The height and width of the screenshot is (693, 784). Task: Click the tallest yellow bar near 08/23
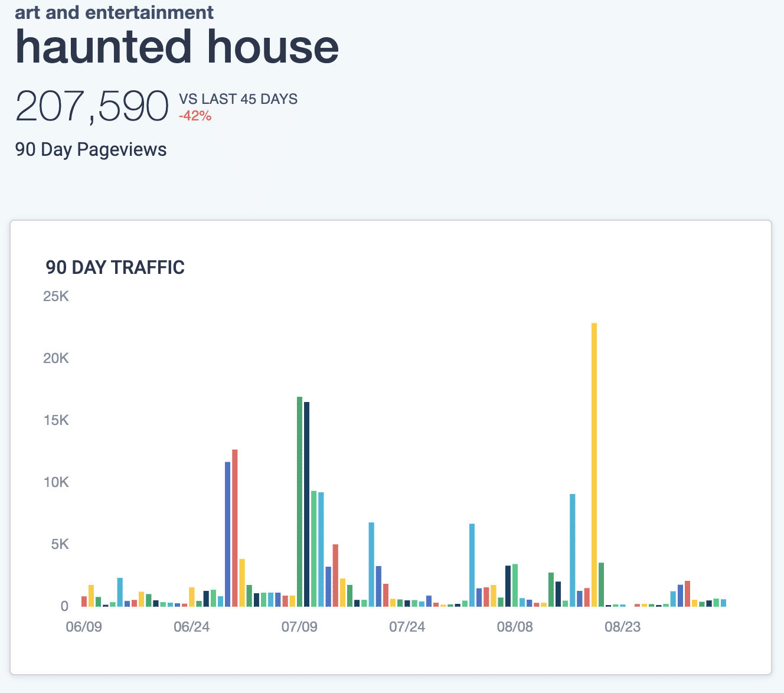[594, 465]
